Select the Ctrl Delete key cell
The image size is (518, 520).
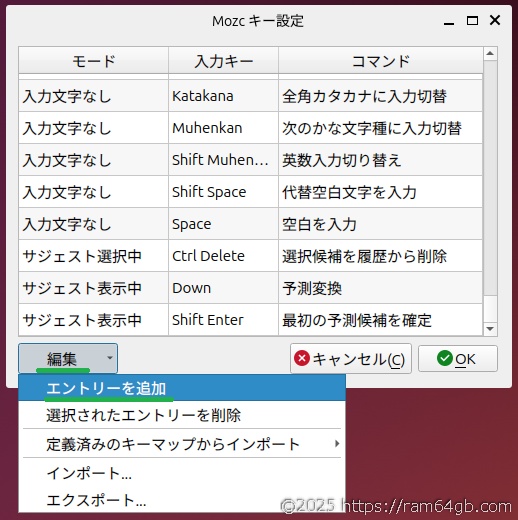click(x=223, y=256)
